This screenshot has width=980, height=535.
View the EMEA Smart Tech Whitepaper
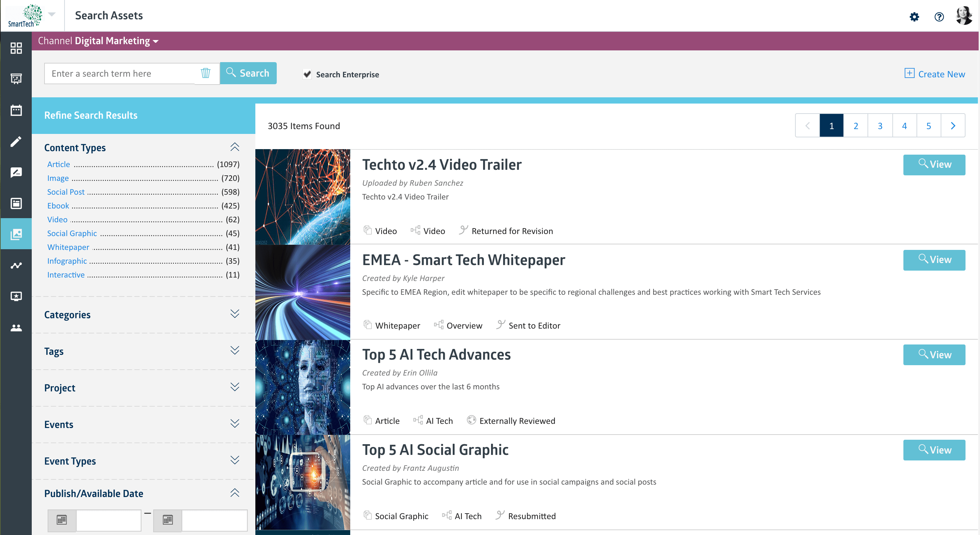934,260
